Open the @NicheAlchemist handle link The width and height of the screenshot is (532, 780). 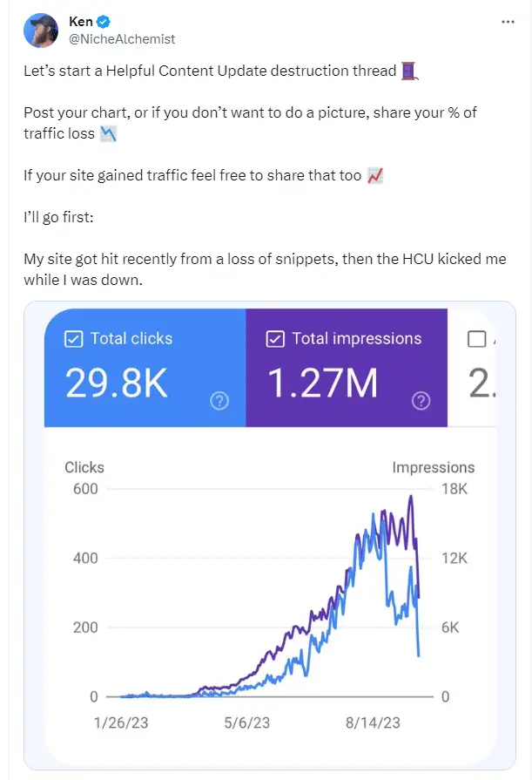tap(122, 39)
